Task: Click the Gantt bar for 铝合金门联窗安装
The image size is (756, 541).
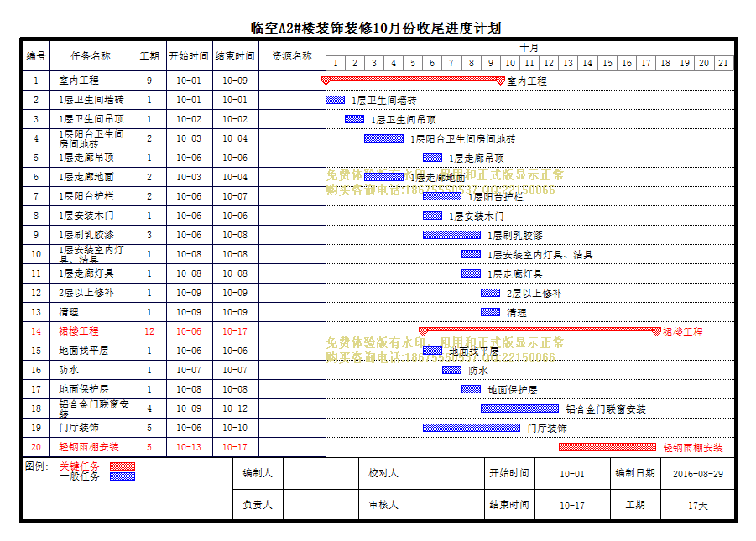Action: (x=519, y=408)
